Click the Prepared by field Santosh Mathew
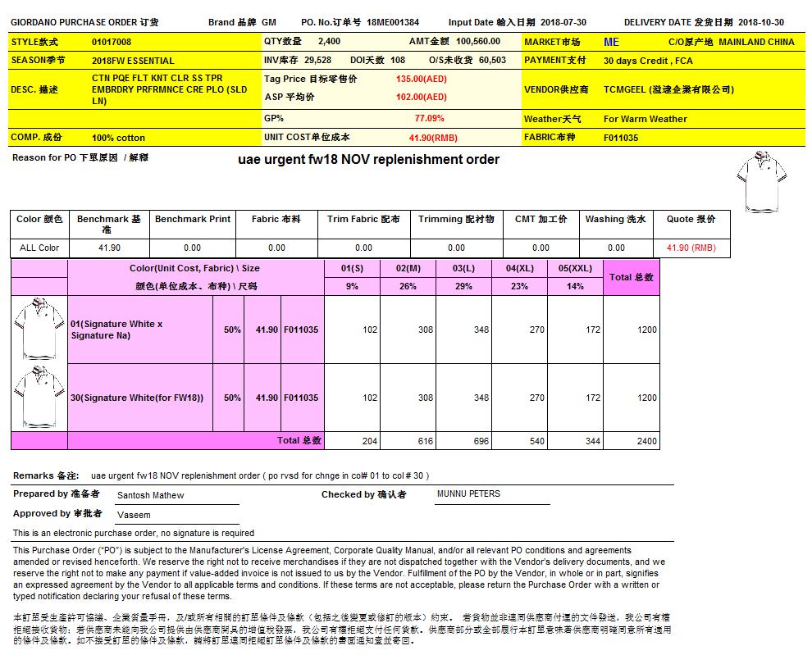 [151, 495]
